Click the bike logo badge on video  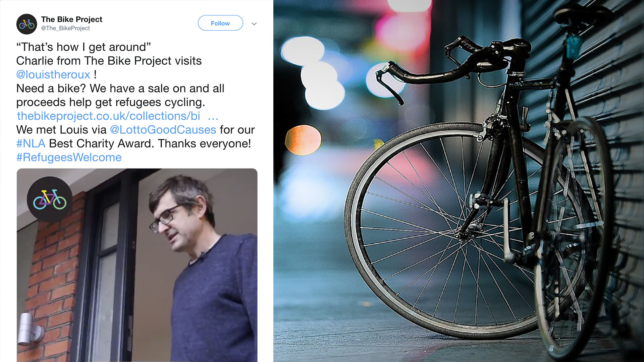tap(50, 199)
